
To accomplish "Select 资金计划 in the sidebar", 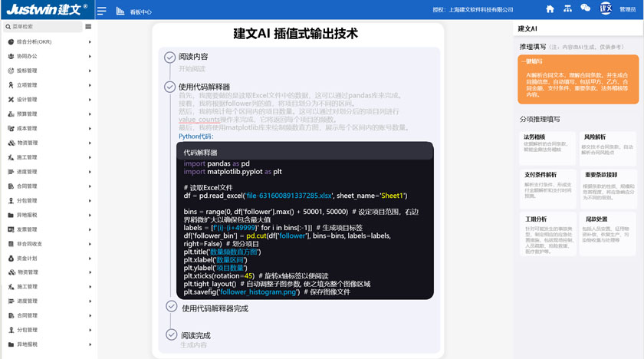I will tap(27, 258).
